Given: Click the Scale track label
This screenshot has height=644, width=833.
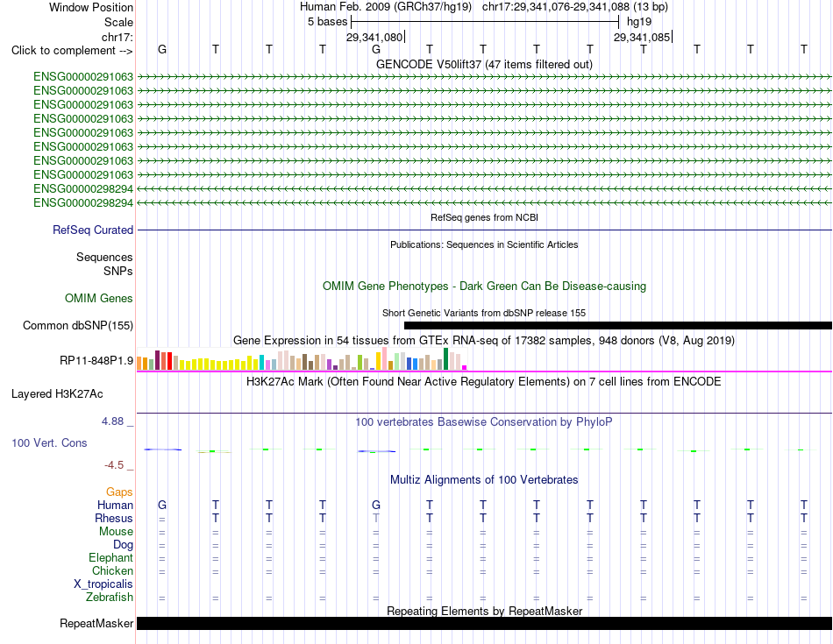Looking at the screenshot, I should coord(118,22).
